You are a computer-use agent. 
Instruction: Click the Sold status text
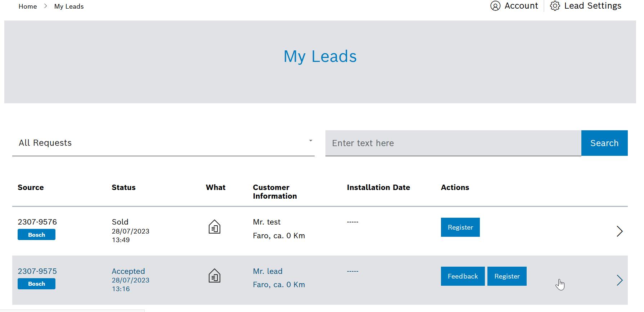tap(120, 222)
